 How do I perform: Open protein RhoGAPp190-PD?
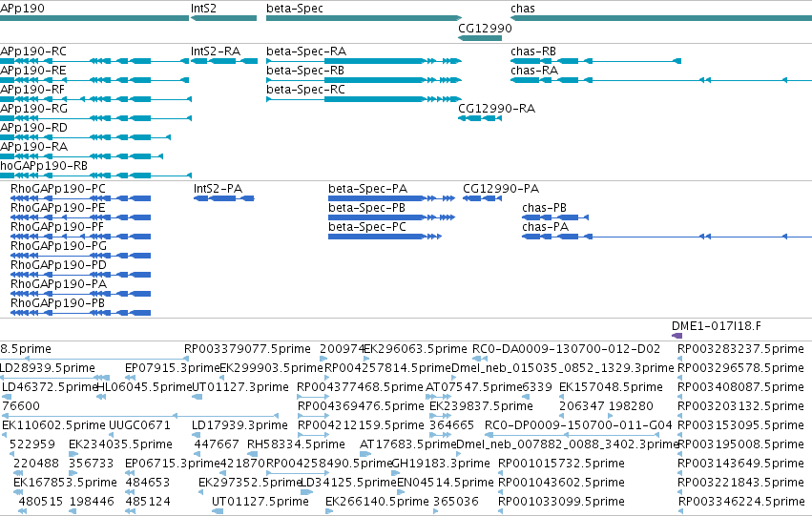80,276
